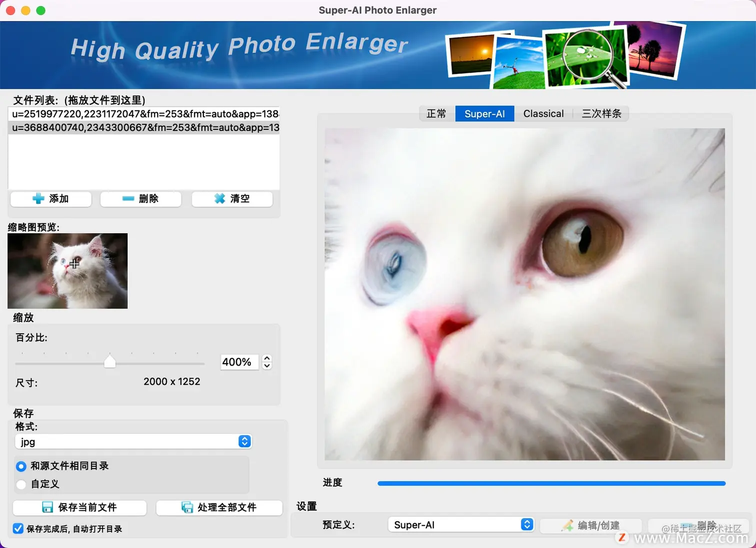
Task: Click the blue 进度 progress bar
Action: tap(551, 484)
